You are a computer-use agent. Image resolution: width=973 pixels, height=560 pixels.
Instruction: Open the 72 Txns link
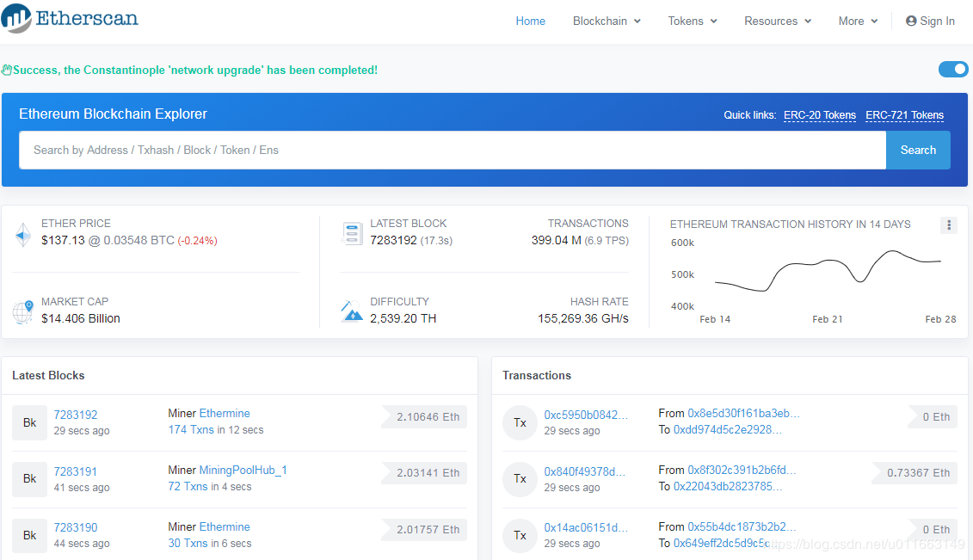(188, 486)
